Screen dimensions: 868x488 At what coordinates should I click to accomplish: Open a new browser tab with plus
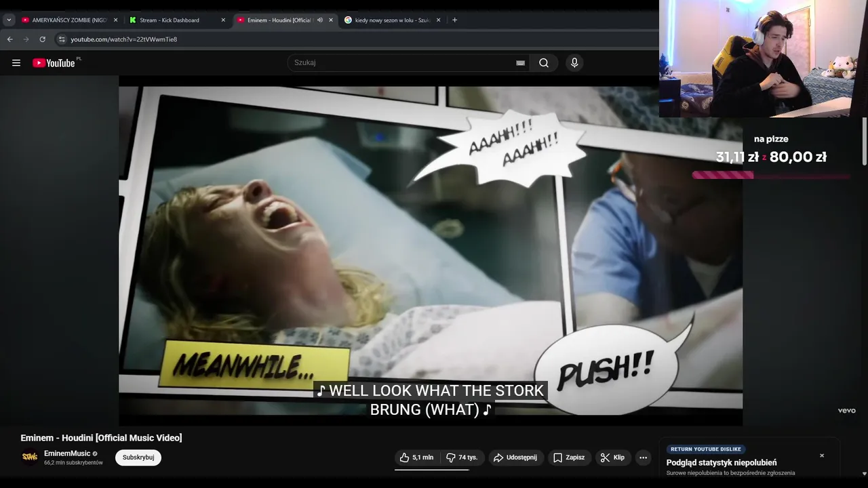click(454, 20)
